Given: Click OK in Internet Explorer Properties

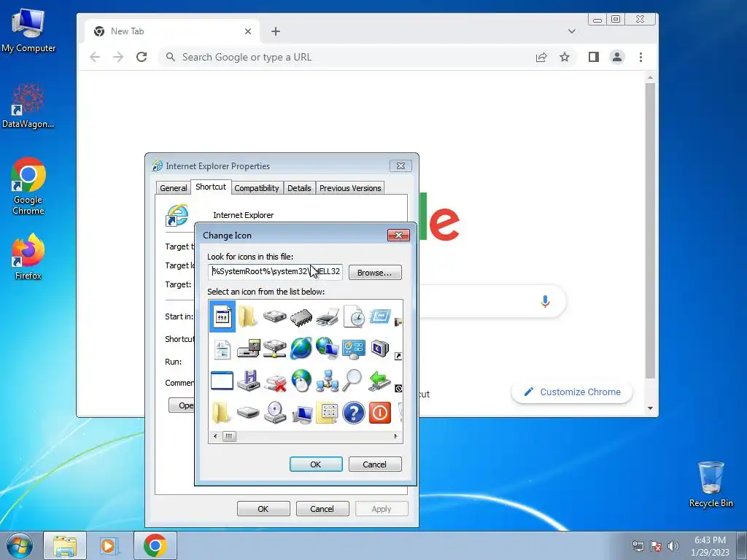Looking at the screenshot, I should [263, 508].
